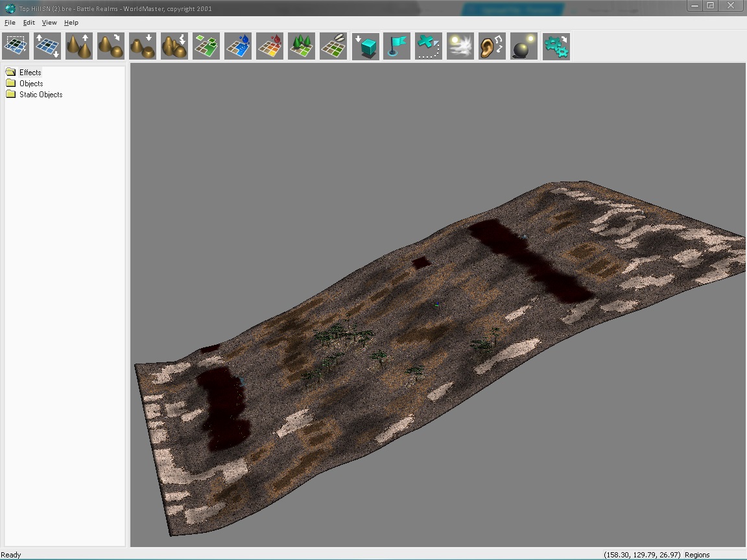Maximize the WorldMaster window
The width and height of the screenshot is (747, 560).
[710, 6]
